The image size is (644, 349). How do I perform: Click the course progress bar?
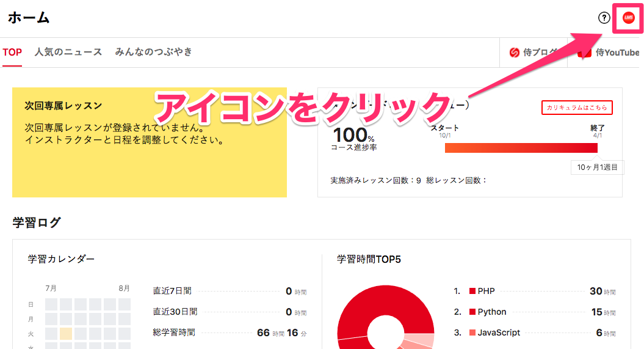click(x=521, y=148)
